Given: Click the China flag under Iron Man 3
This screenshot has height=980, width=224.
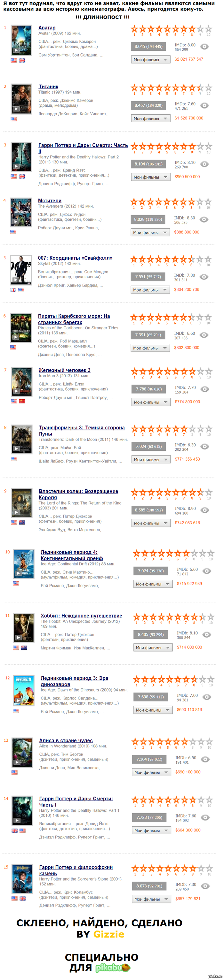Looking at the screenshot, I should click(22, 401).
